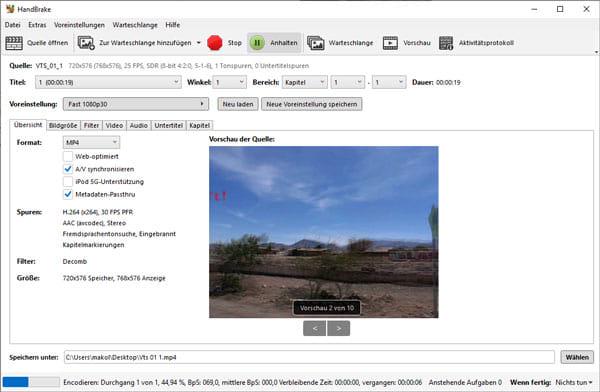Click the toolbar overflow arrow
The height and width of the screenshot is (392, 600).
click(x=596, y=52)
